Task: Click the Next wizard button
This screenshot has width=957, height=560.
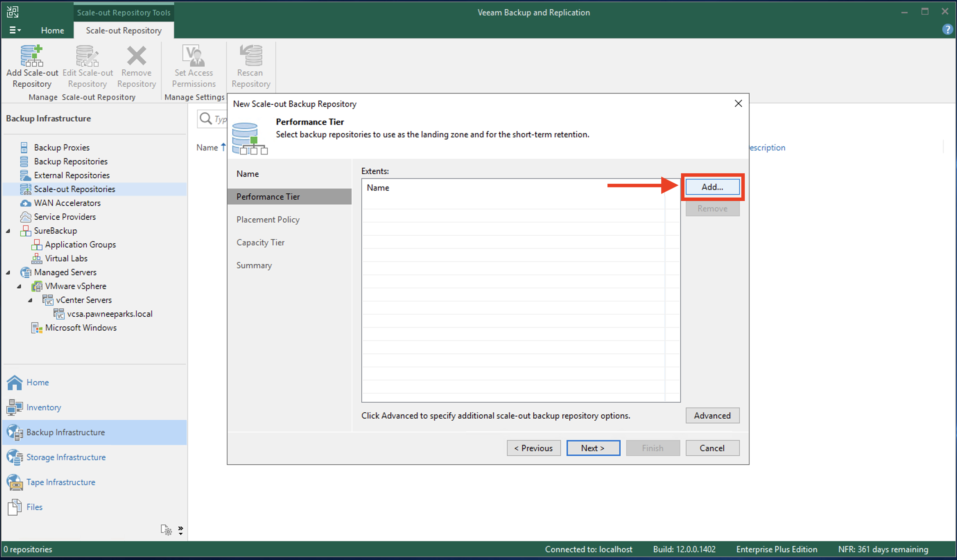Action: tap(593, 448)
